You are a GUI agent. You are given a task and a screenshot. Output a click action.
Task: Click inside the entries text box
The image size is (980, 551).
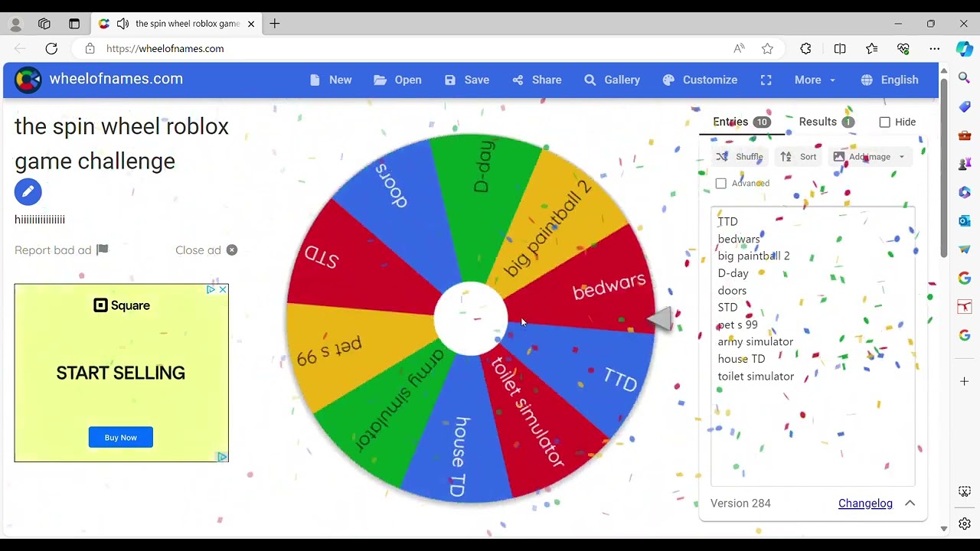pyautogui.click(x=812, y=346)
